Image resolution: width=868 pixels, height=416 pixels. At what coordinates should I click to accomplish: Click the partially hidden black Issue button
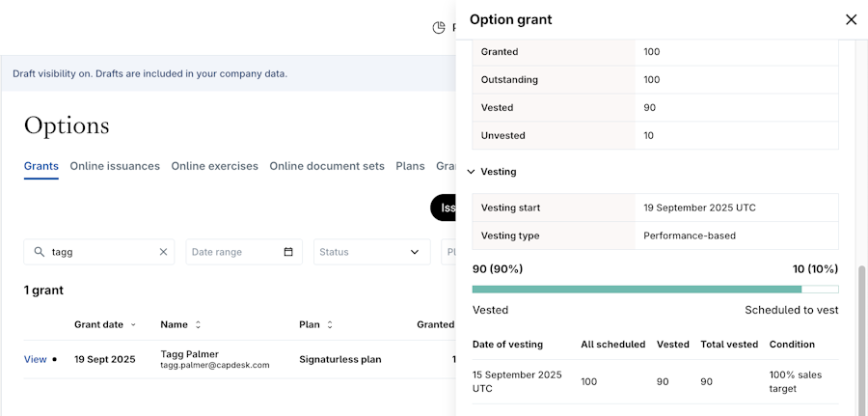(444, 208)
